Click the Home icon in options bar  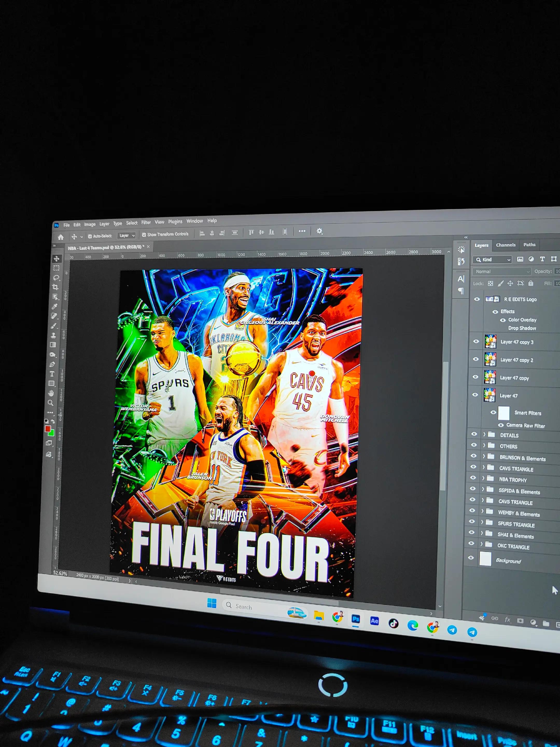pyautogui.click(x=61, y=237)
